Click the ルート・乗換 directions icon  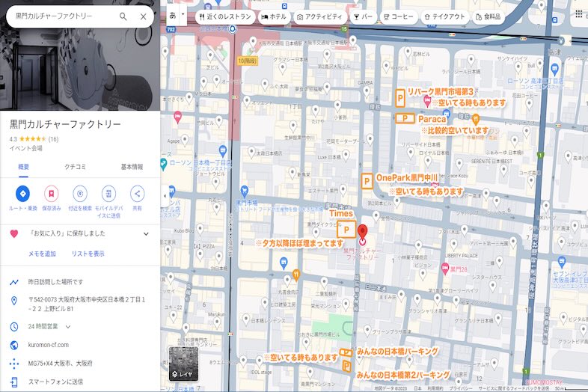pyautogui.click(x=22, y=194)
